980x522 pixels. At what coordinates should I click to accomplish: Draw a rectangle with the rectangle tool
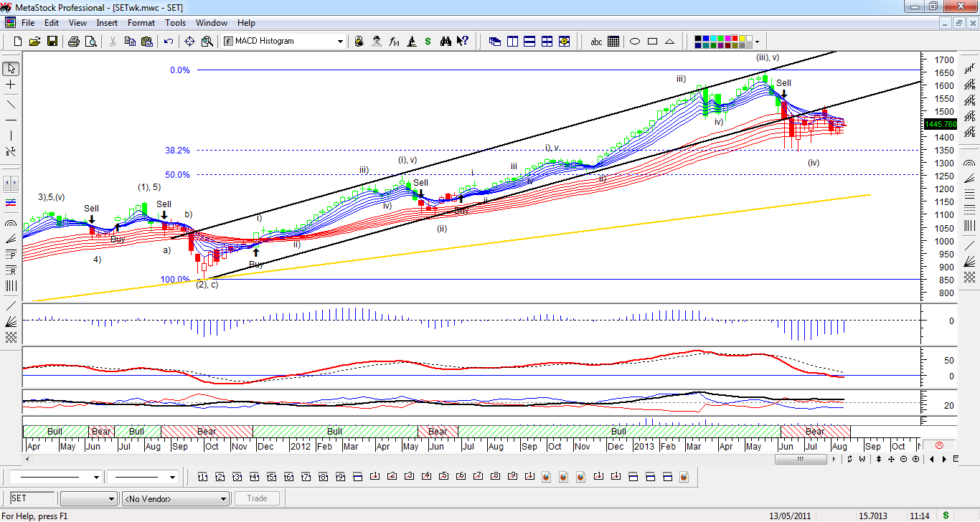click(x=652, y=42)
